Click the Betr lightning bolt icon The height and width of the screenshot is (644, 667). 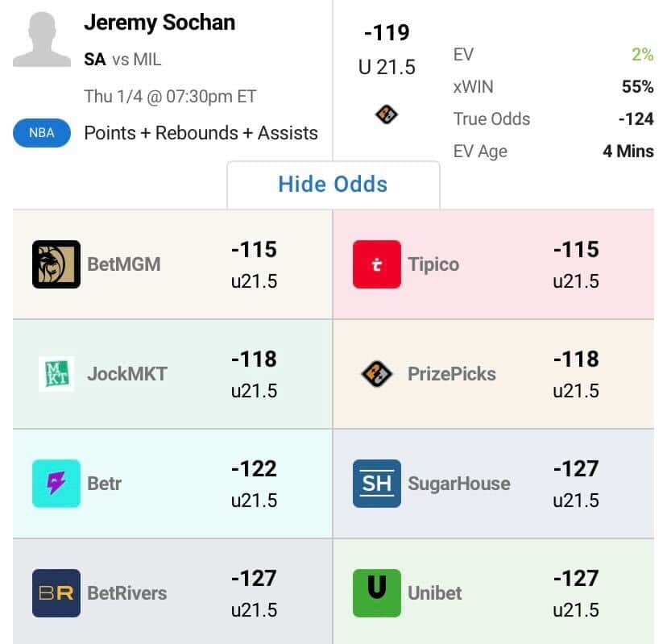click(56, 483)
